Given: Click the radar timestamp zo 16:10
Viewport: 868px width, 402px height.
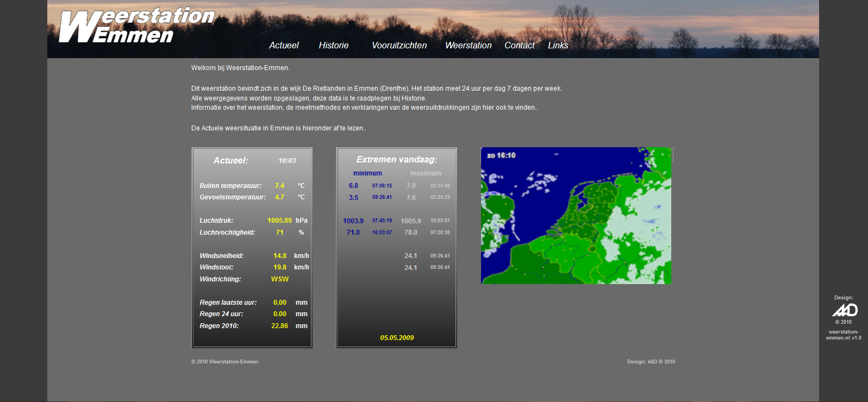Looking at the screenshot, I should point(501,155).
